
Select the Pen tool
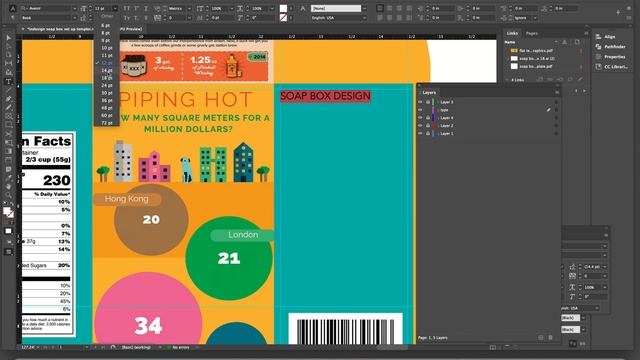9,99
